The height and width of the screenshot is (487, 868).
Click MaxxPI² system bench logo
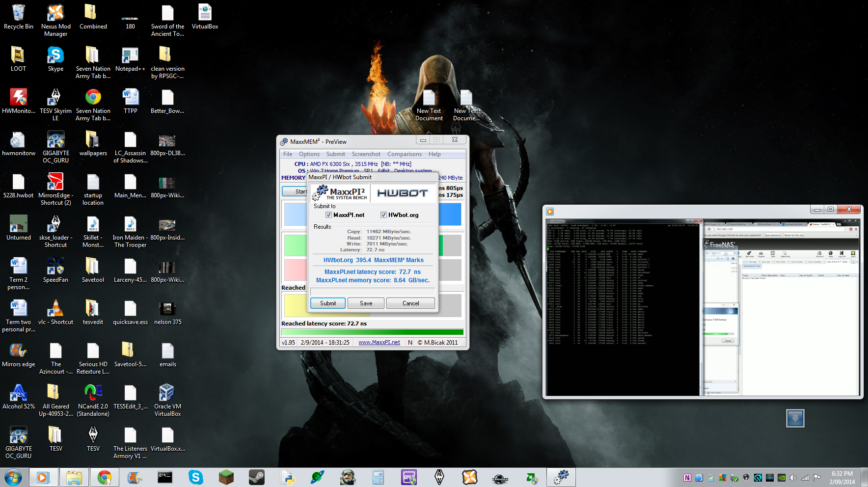341,193
